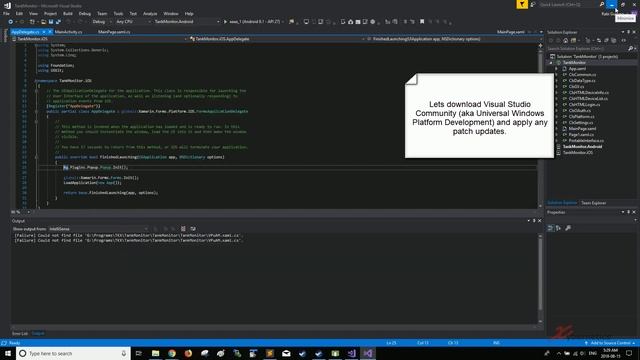
Task: Open the Any CPU platform dropdown
Action: pyautogui.click(x=132, y=22)
